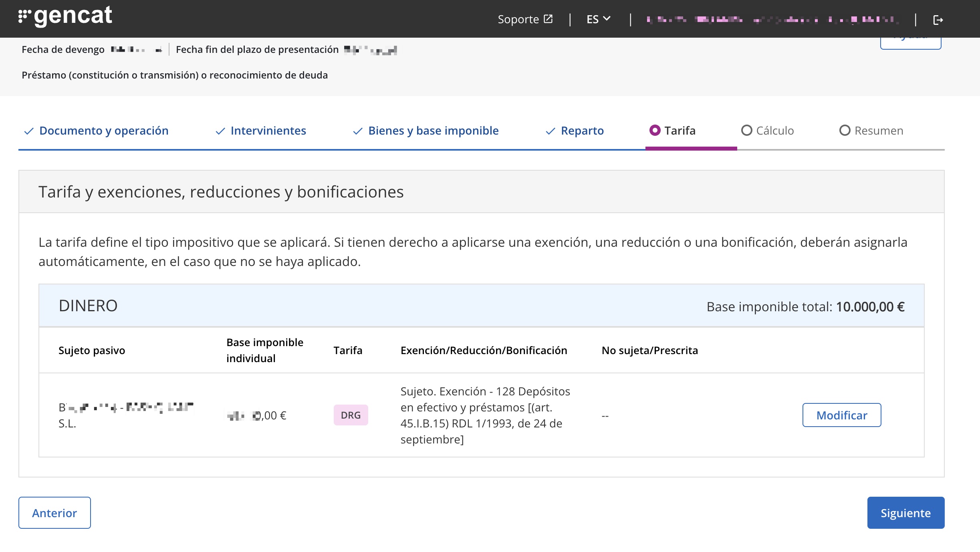This screenshot has width=980, height=552.
Task: Click checkmark icon beside Reparto
Action: tap(550, 131)
